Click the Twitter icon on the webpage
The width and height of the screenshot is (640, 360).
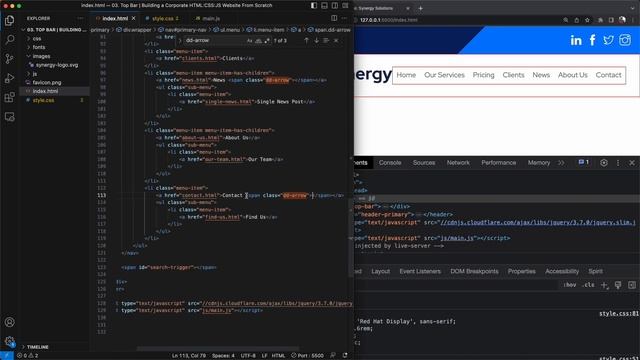click(608, 40)
